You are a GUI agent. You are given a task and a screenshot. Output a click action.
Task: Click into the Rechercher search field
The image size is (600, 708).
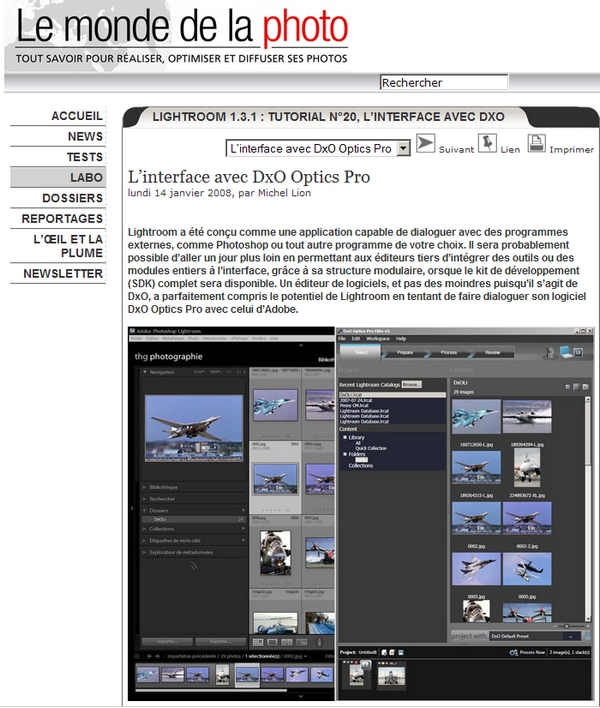[444, 83]
